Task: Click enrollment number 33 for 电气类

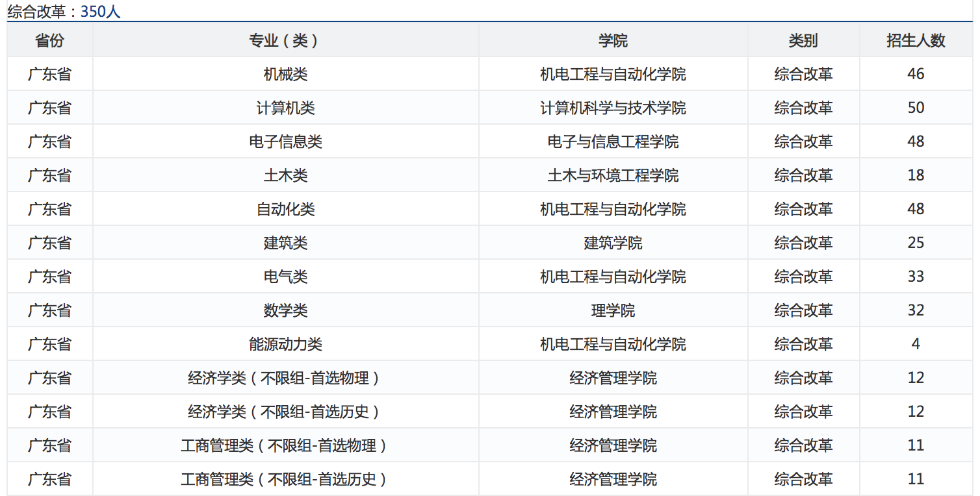Action: (916, 277)
